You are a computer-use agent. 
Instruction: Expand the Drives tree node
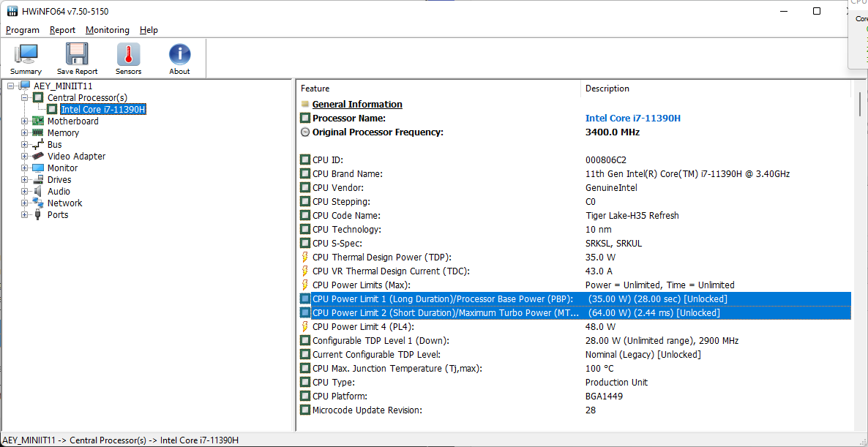point(24,180)
